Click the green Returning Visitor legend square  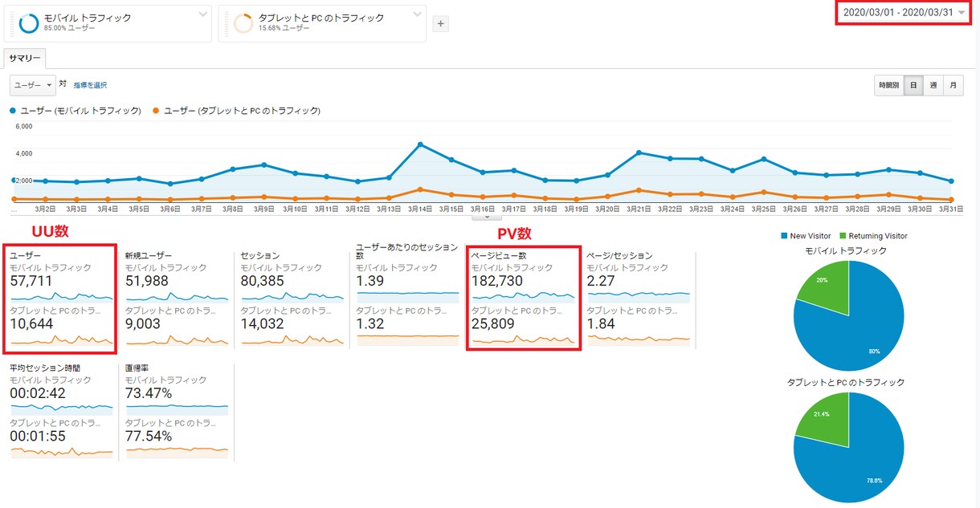(x=842, y=236)
